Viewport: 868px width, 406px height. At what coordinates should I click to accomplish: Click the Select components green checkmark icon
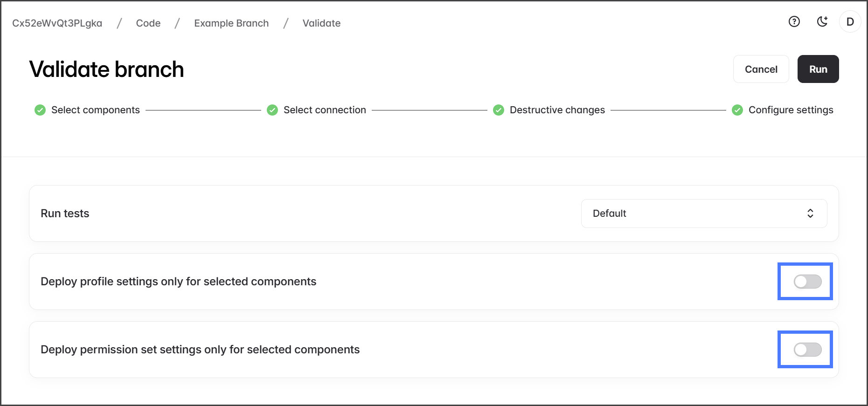pos(40,110)
